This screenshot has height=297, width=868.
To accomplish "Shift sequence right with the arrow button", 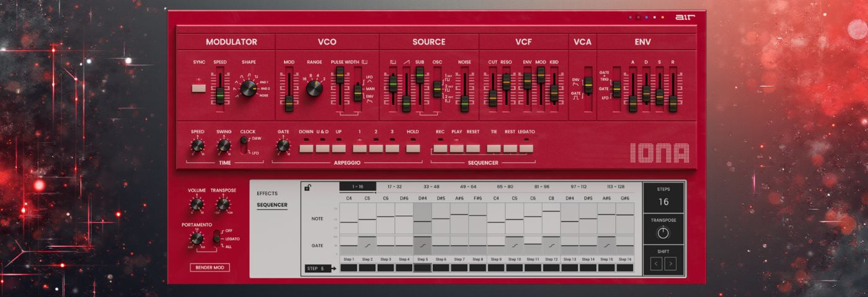I will pyautogui.click(x=670, y=264).
